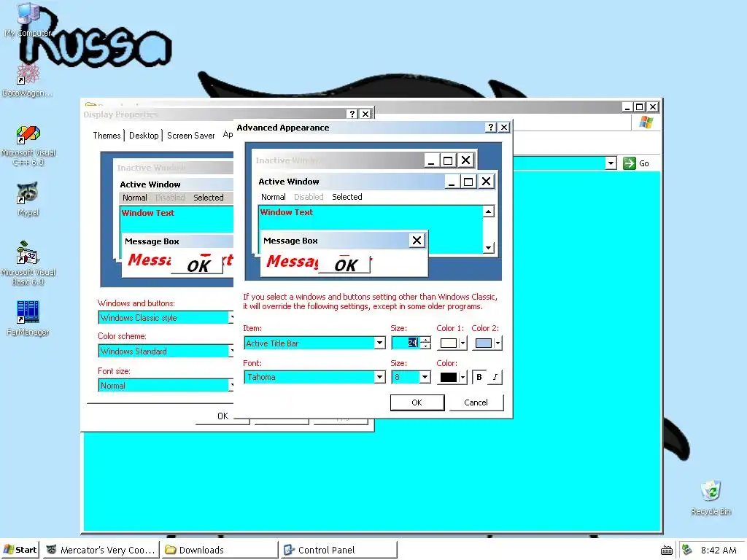The height and width of the screenshot is (560, 747).
Task: Open the font Color picker dropdown arrow
Action: [462, 377]
